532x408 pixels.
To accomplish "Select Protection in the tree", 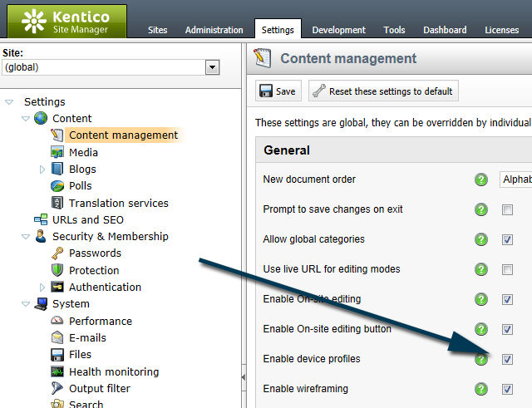I will point(94,270).
